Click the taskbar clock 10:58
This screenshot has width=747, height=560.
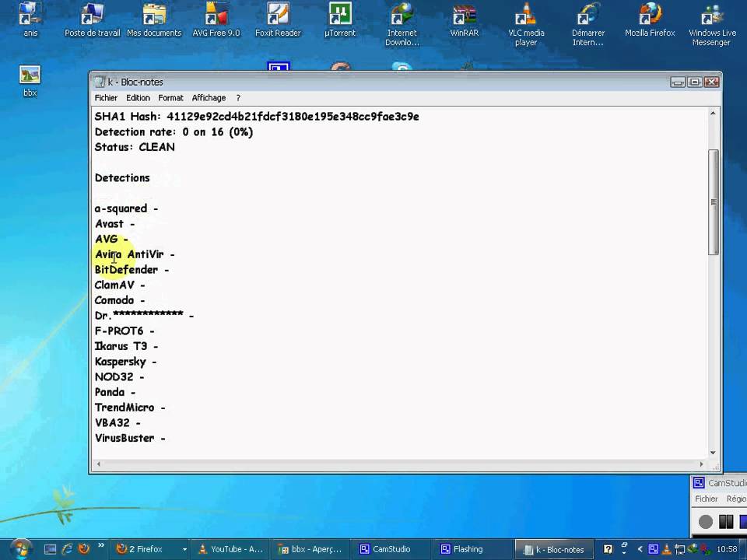tap(727, 549)
